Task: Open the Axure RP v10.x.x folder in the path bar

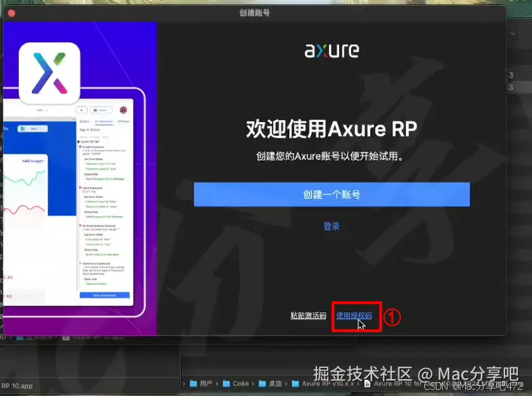Action: point(323,384)
